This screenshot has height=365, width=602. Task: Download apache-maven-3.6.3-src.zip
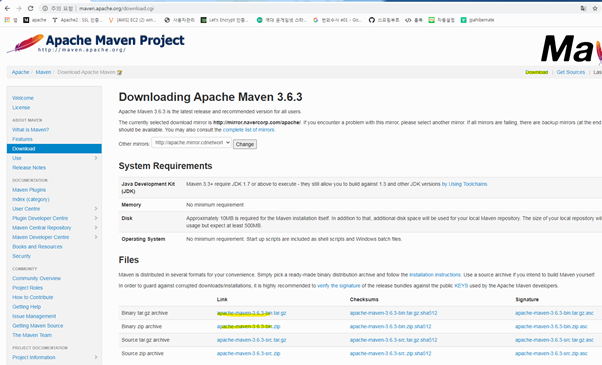pyautogui.click(x=248, y=353)
